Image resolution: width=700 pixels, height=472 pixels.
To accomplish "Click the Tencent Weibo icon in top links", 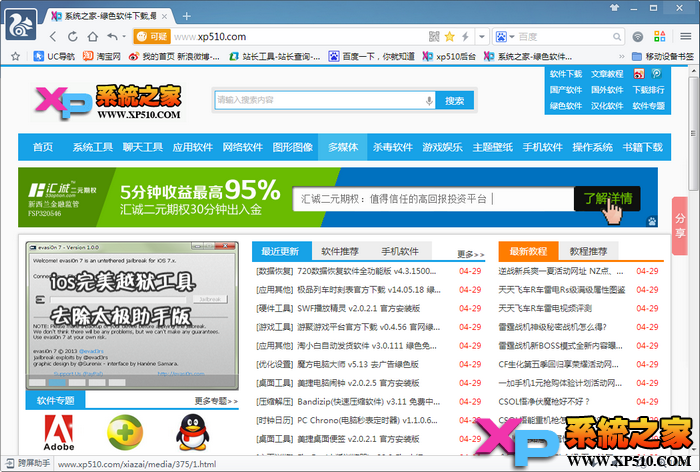I will (657, 73).
